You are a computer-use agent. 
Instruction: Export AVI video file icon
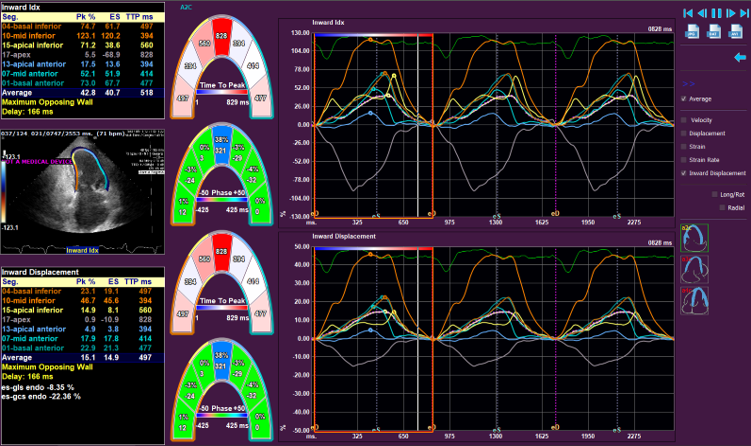coord(736,34)
